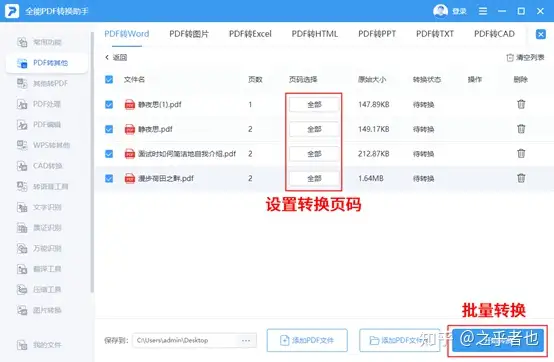Open the PDF编辑 sidebar section
Image resolution: width=554 pixels, height=362 pixels.
pyautogui.click(x=39, y=125)
